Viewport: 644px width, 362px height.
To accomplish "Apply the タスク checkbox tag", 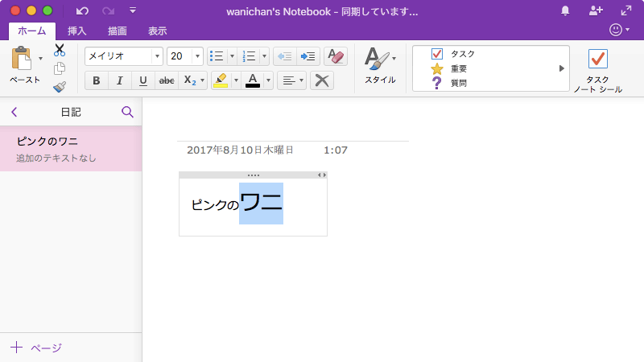I will (x=453, y=54).
